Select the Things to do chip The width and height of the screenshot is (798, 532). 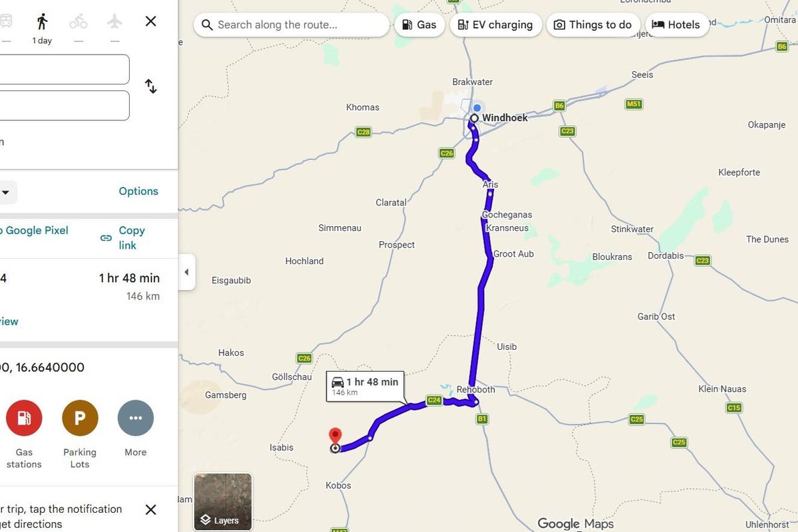pyautogui.click(x=593, y=25)
